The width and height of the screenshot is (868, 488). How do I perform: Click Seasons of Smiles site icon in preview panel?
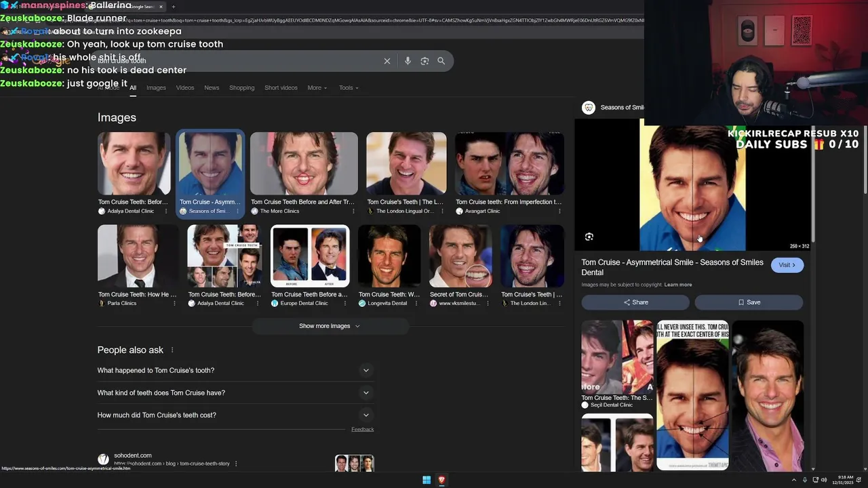click(x=589, y=107)
